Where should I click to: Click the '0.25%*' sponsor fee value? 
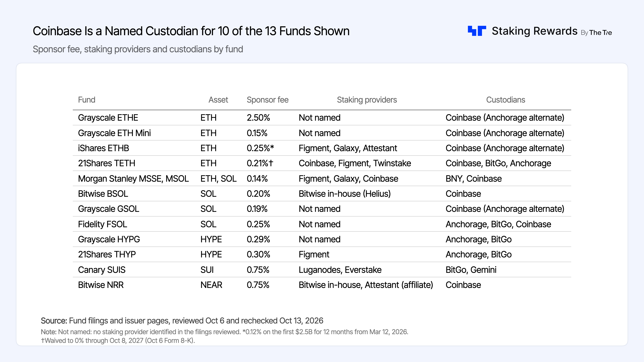(260, 148)
